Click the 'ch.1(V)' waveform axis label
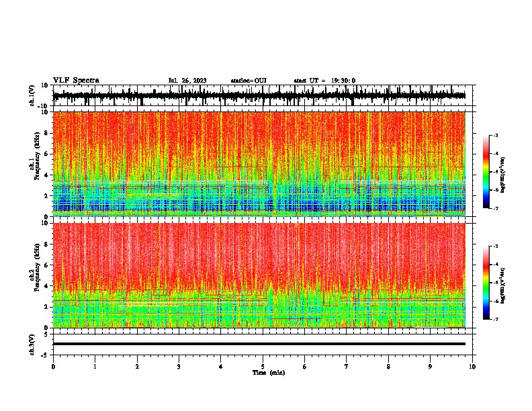Viewport: 532px width, 411px height. coord(32,95)
